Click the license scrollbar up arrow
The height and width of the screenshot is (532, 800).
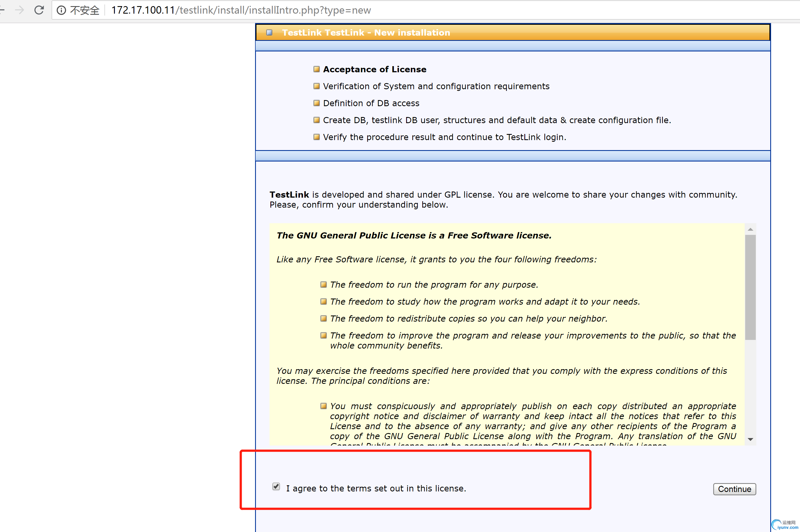coord(750,230)
